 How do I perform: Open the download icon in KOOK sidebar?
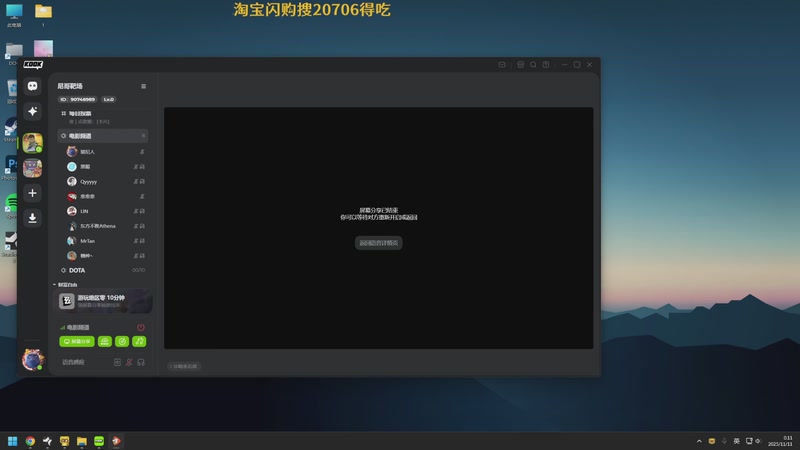32,218
